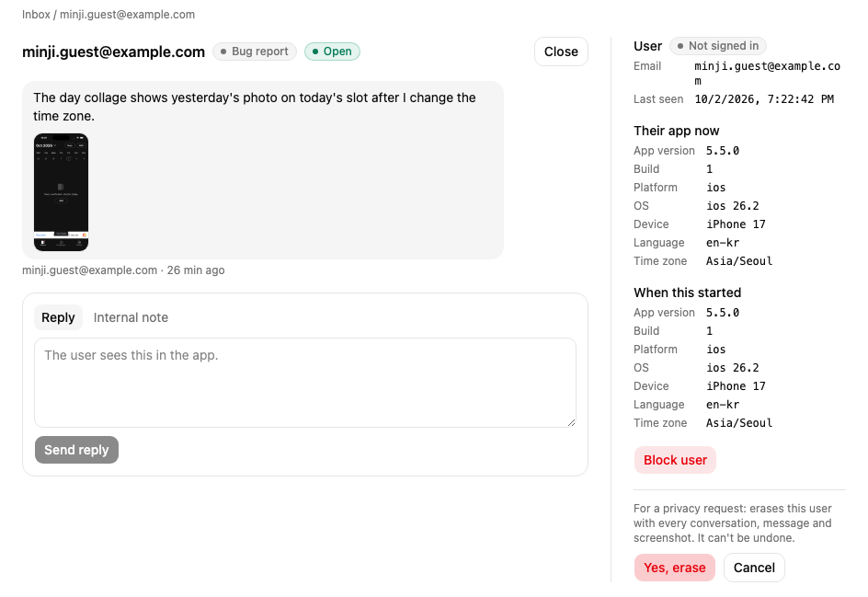Image resolution: width=868 pixels, height=597 pixels.
Task: Click the Send reply button
Action: click(76, 450)
